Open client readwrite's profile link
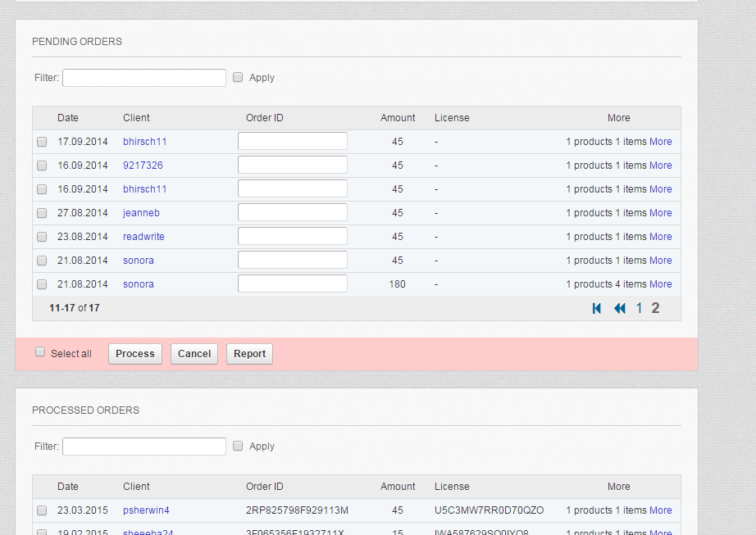The image size is (756, 535). tap(143, 237)
